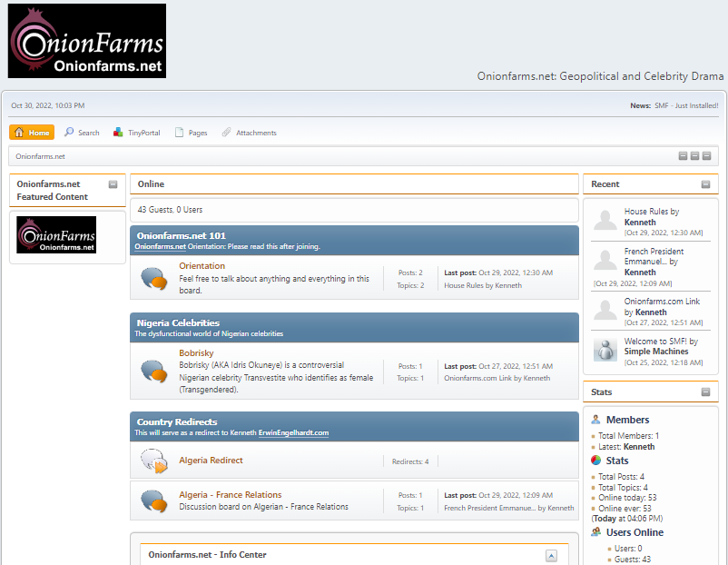Click the magnifier icon beside Search
Screen dimensions: 728x565
pos(69,132)
